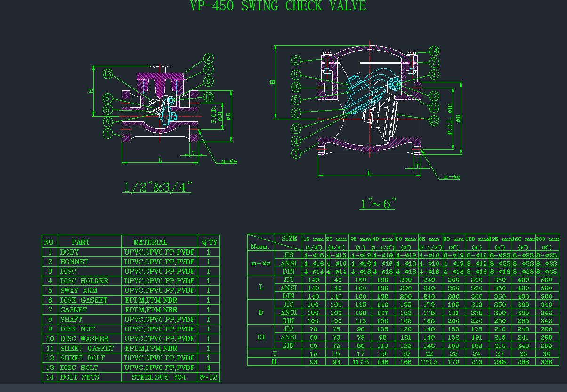Image resolution: width=567 pixels, height=392 pixels.
Task: Select balloon callout 9 on the right view
Action: pyautogui.click(x=296, y=74)
